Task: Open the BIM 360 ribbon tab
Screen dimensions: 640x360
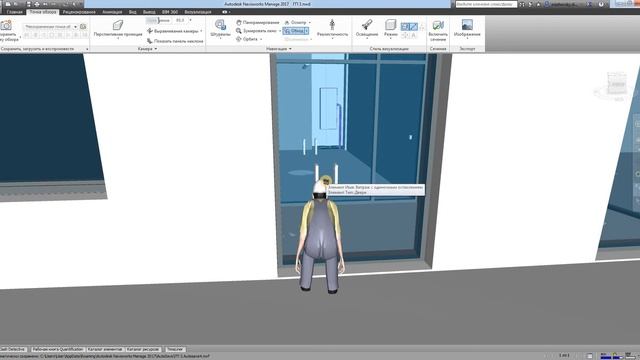Action: click(169, 12)
